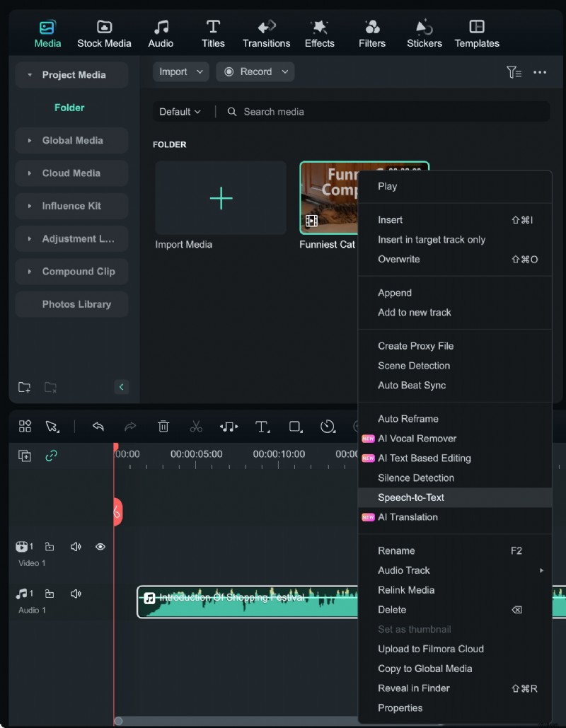
Task: Click the Redo icon
Action: point(130,427)
